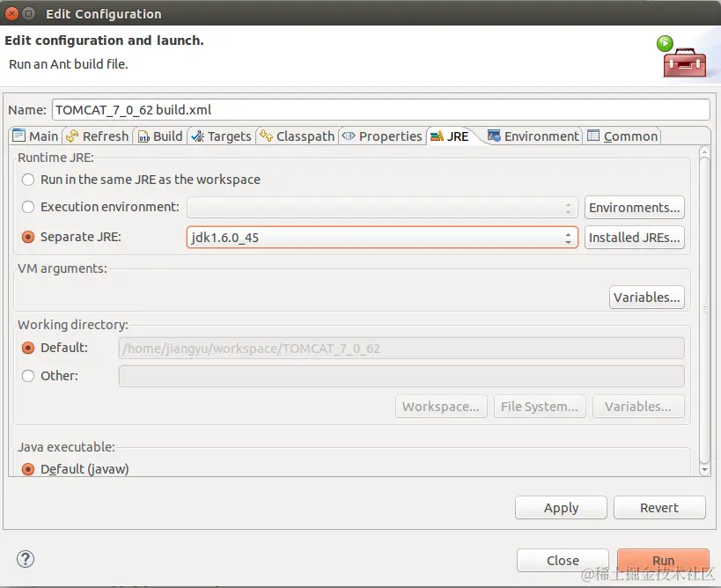Screen dimensions: 721x588
Task: Click the Common tab icon
Action: coord(593,136)
